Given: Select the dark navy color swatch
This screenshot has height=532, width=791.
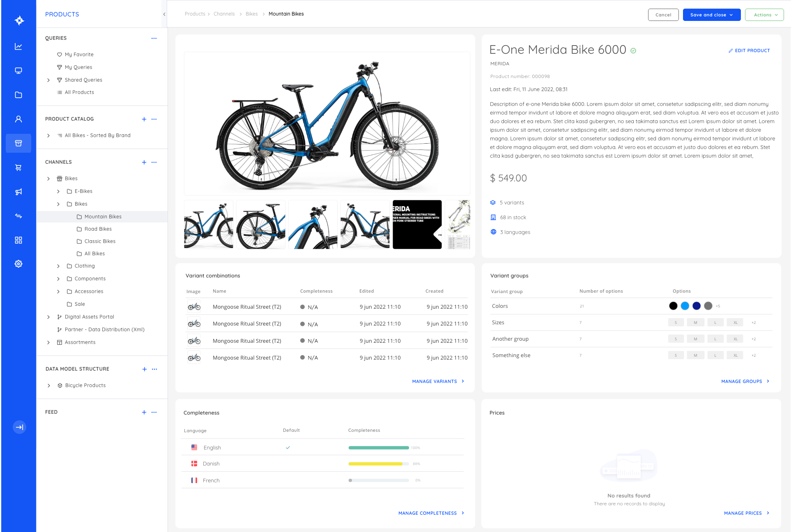Looking at the screenshot, I should tap(697, 306).
